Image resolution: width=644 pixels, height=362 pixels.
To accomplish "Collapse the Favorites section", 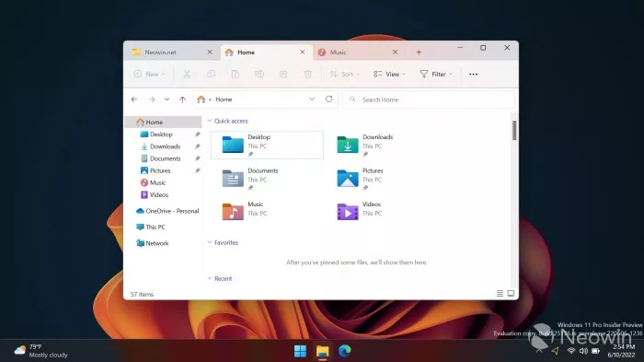I will (210, 242).
